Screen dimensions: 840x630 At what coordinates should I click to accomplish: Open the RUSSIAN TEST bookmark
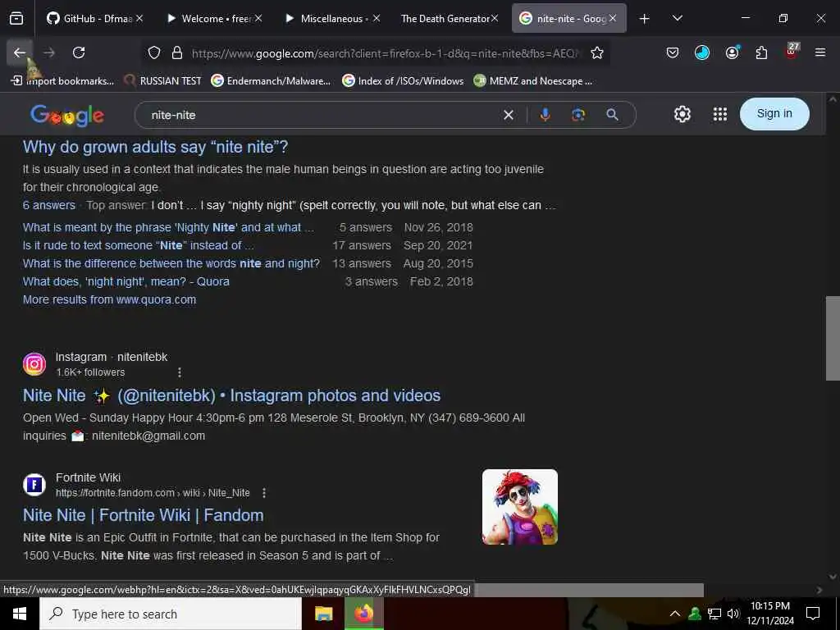pos(162,81)
